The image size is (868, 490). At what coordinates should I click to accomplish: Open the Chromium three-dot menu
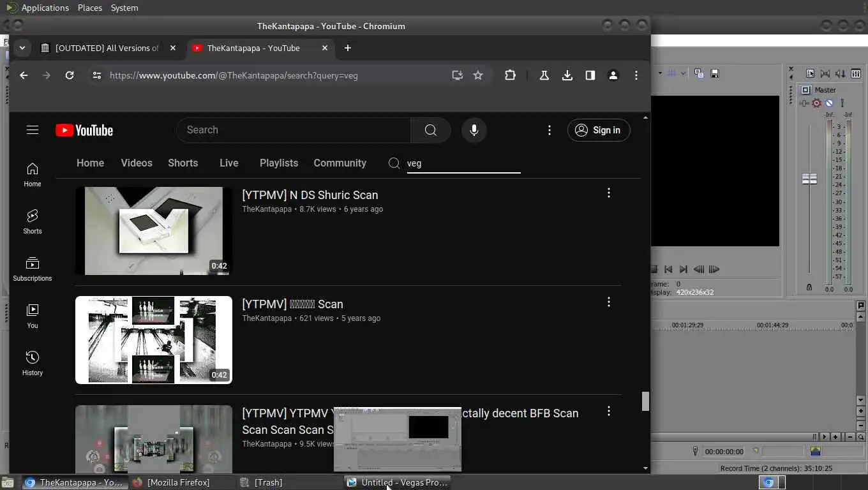pyautogui.click(x=636, y=75)
